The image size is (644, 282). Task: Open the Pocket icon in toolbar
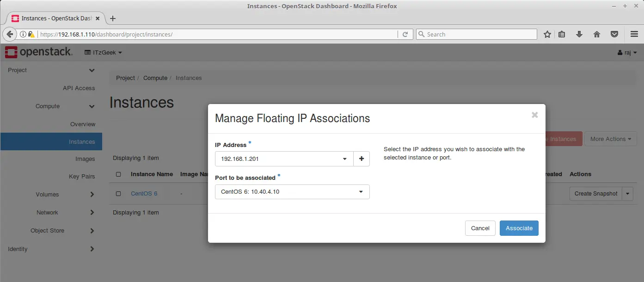tap(614, 34)
